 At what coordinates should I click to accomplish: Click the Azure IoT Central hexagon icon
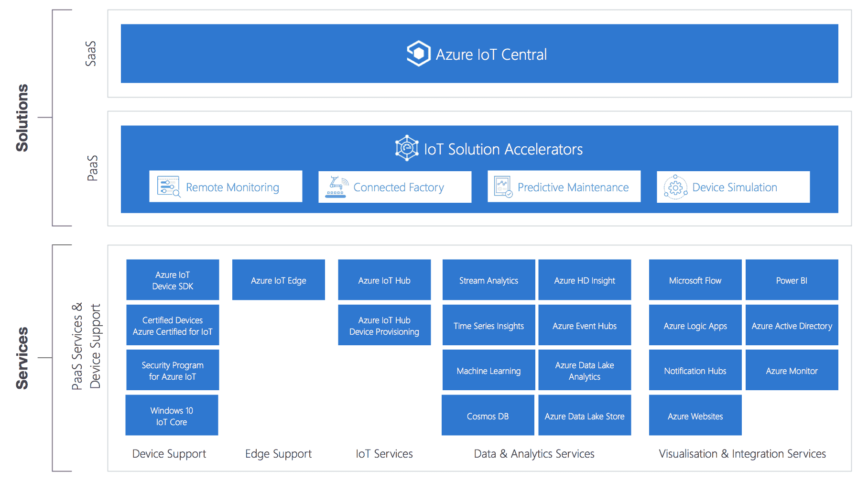(x=418, y=54)
